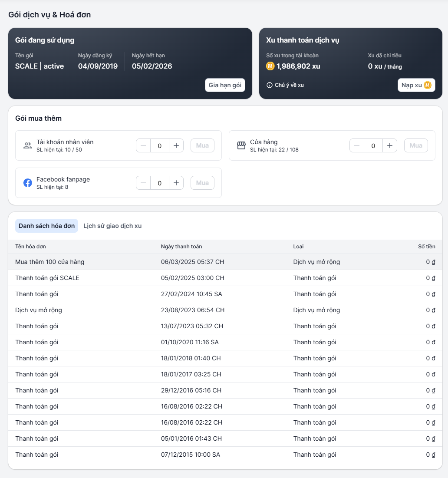
Task: Click the Cửa hàng store icon
Action: (241, 145)
